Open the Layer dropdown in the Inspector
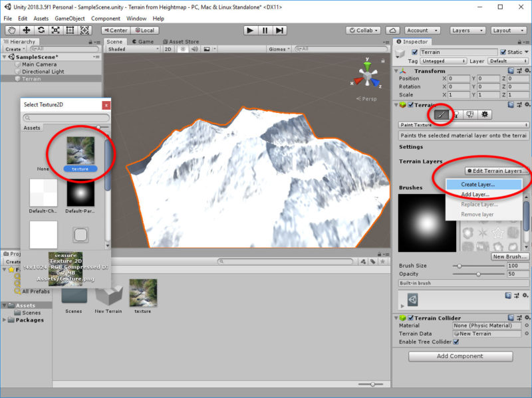Viewport: 532px width, 398px height. [x=507, y=60]
